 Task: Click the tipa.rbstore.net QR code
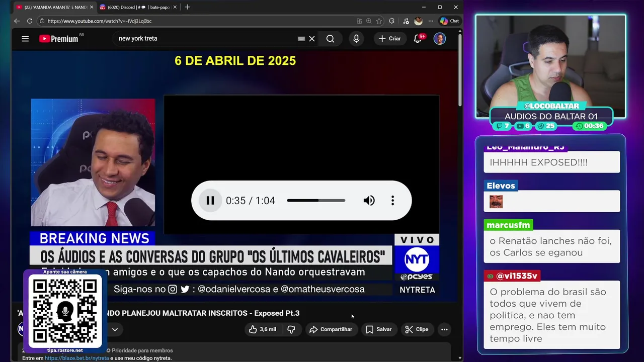coord(65,310)
